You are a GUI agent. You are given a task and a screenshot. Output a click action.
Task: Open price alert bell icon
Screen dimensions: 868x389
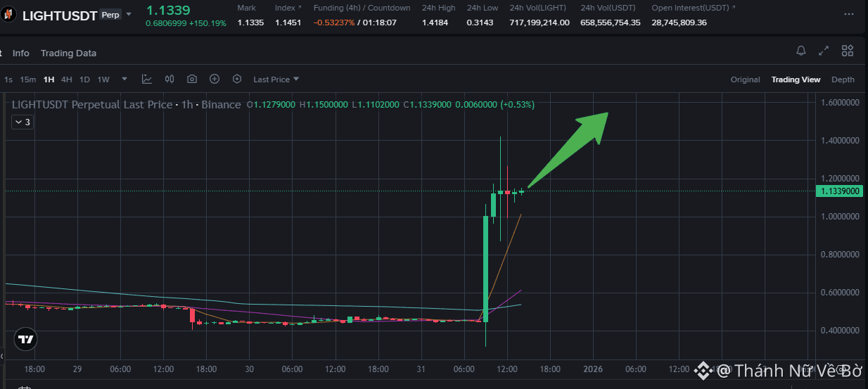pyautogui.click(x=801, y=51)
